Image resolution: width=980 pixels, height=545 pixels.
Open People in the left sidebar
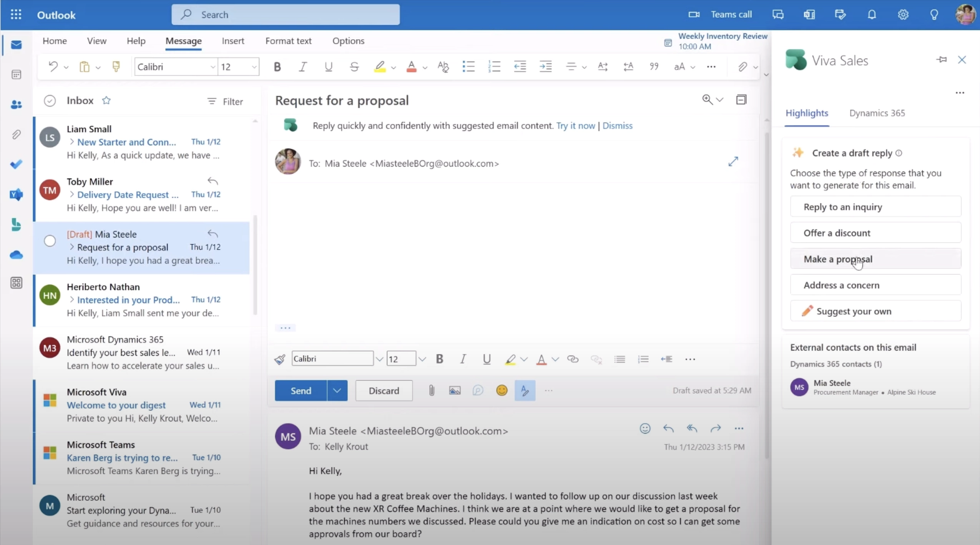pyautogui.click(x=16, y=105)
